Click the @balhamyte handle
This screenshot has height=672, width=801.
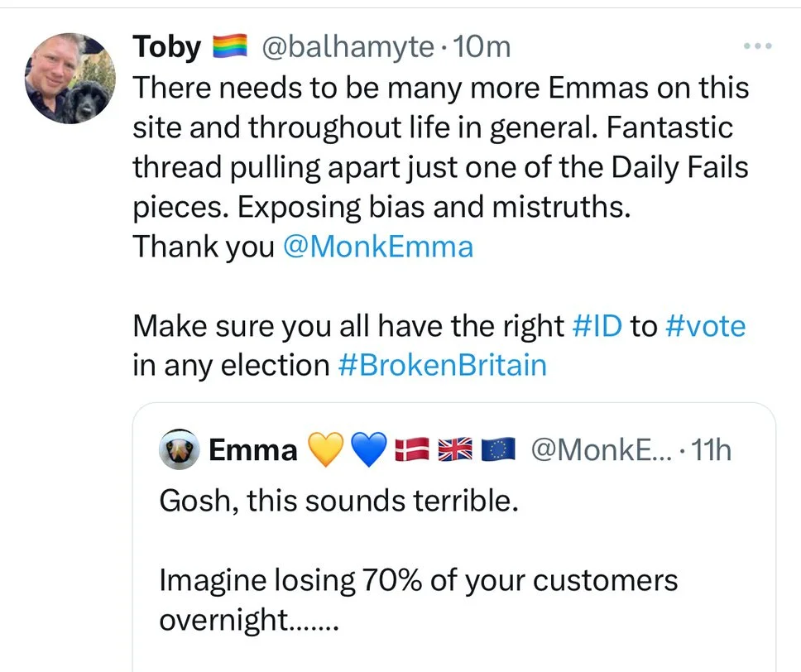click(x=348, y=48)
